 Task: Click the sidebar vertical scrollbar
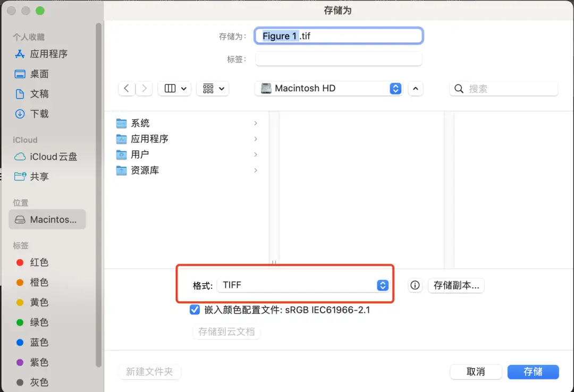pyautogui.click(x=98, y=195)
